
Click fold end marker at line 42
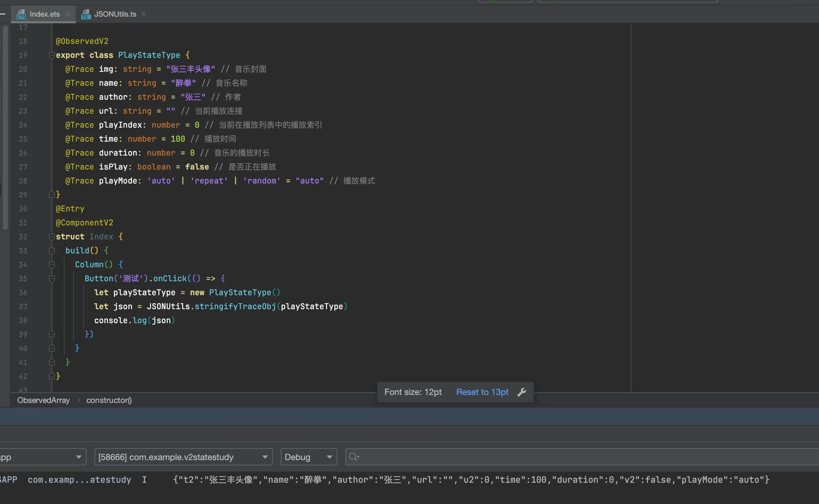(x=52, y=376)
